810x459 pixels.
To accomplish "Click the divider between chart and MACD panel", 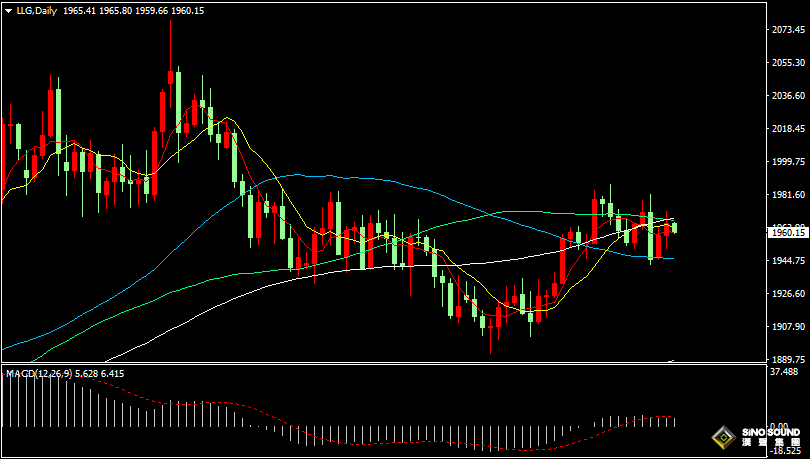I will (380, 365).
